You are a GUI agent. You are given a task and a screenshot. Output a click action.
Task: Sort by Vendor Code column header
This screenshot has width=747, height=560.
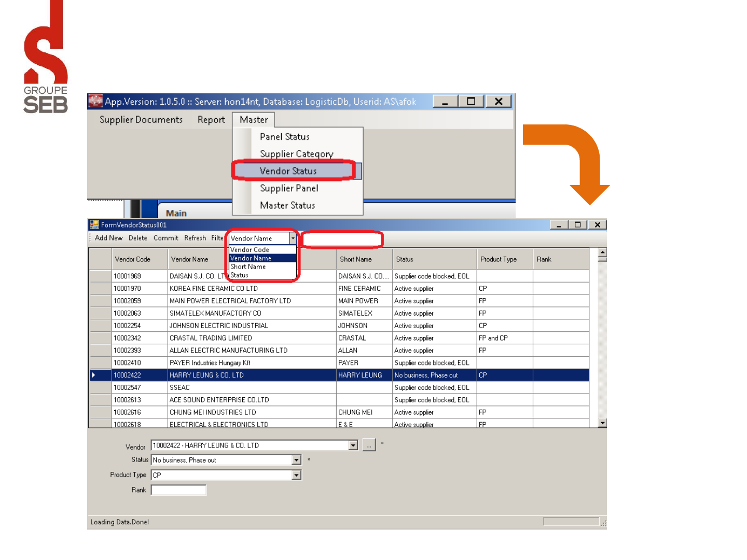click(x=140, y=259)
